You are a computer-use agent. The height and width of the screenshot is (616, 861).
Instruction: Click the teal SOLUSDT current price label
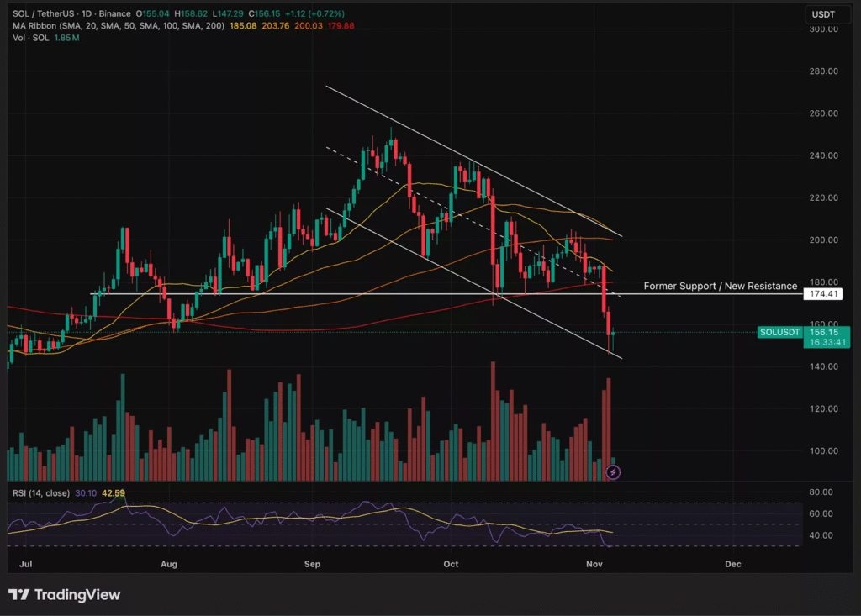[779, 332]
